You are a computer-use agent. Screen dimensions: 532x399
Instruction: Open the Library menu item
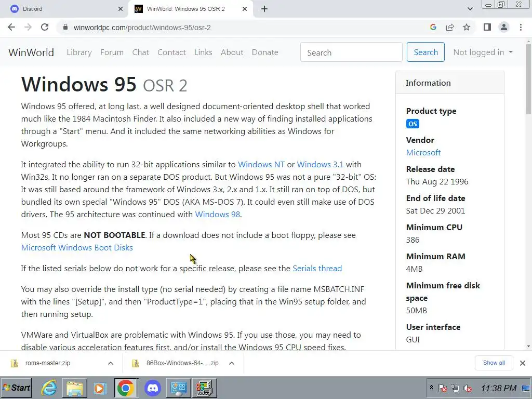click(79, 52)
